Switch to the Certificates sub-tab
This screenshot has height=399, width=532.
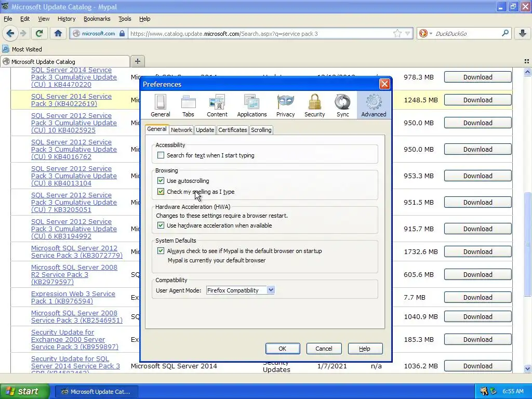click(232, 129)
